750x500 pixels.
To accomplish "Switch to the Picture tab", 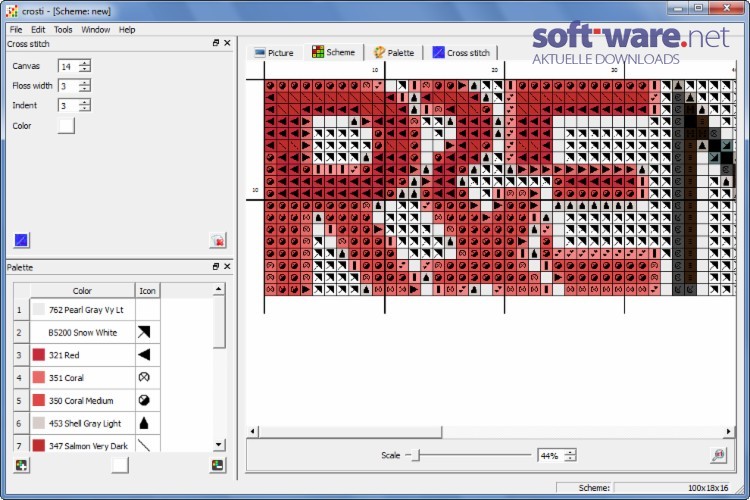I will pos(274,53).
